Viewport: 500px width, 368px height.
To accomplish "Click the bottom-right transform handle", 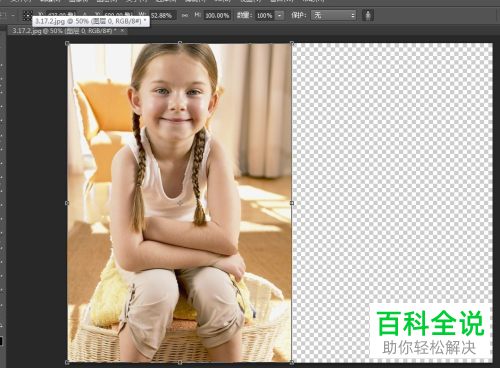I will [x=292, y=362].
